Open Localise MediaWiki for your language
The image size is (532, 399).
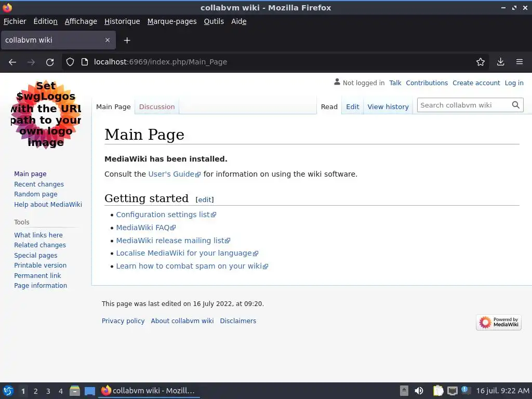[187, 253]
